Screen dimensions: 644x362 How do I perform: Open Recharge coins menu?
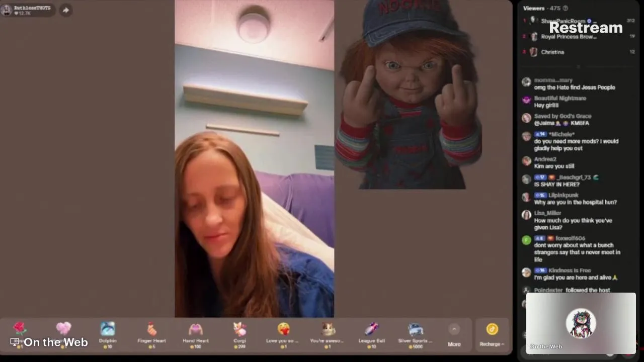(x=492, y=335)
